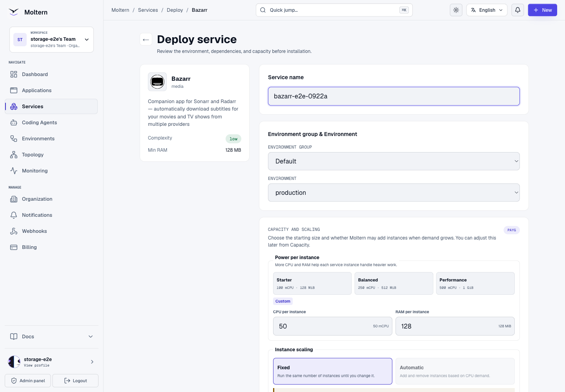Open the English language selector
Image resolution: width=565 pixels, height=392 pixels.
point(487,10)
